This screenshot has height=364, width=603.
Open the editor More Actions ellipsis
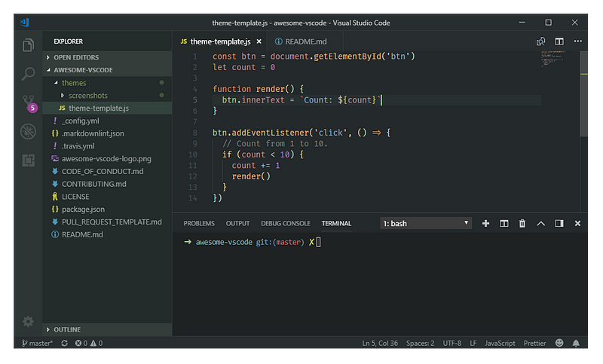577,41
